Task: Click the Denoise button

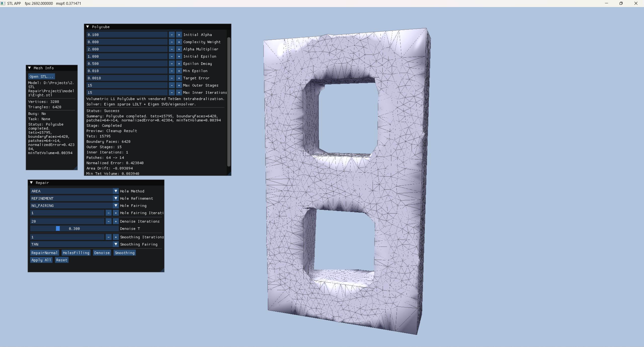Action: (102, 253)
